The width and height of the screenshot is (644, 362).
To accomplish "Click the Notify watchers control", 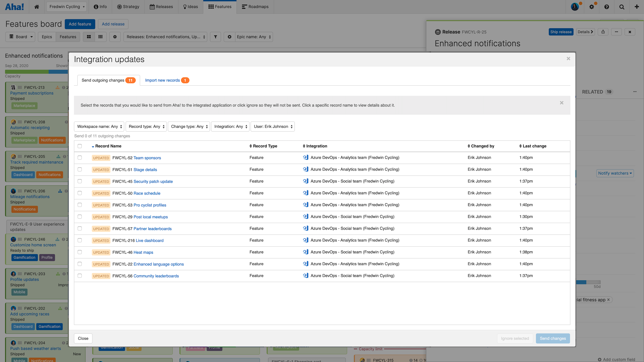I will coord(615,173).
